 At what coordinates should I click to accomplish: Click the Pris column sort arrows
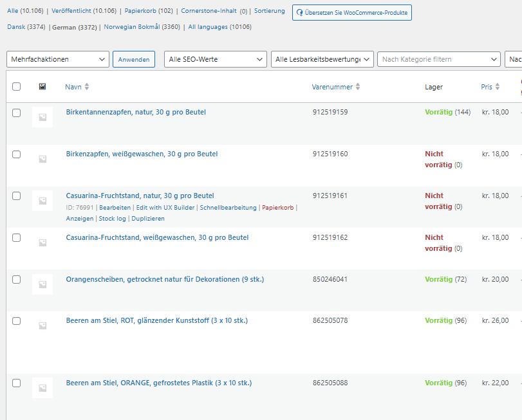tap(498, 87)
